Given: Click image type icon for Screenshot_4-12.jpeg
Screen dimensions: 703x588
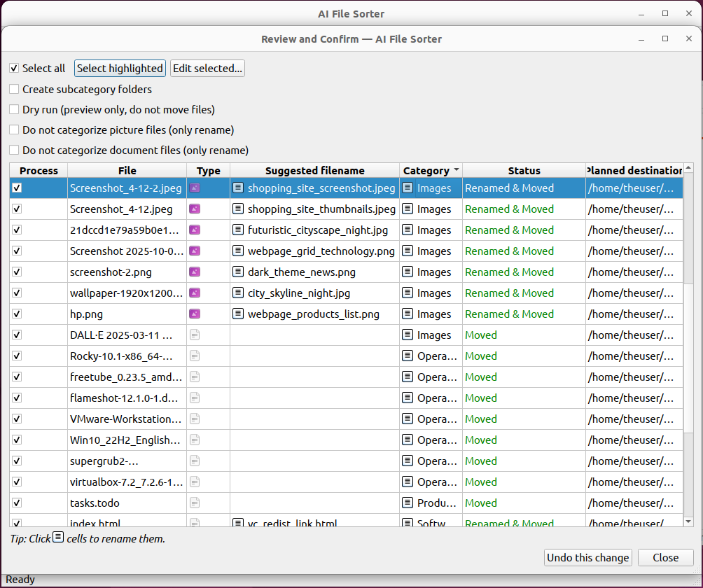Looking at the screenshot, I should 195,209.
